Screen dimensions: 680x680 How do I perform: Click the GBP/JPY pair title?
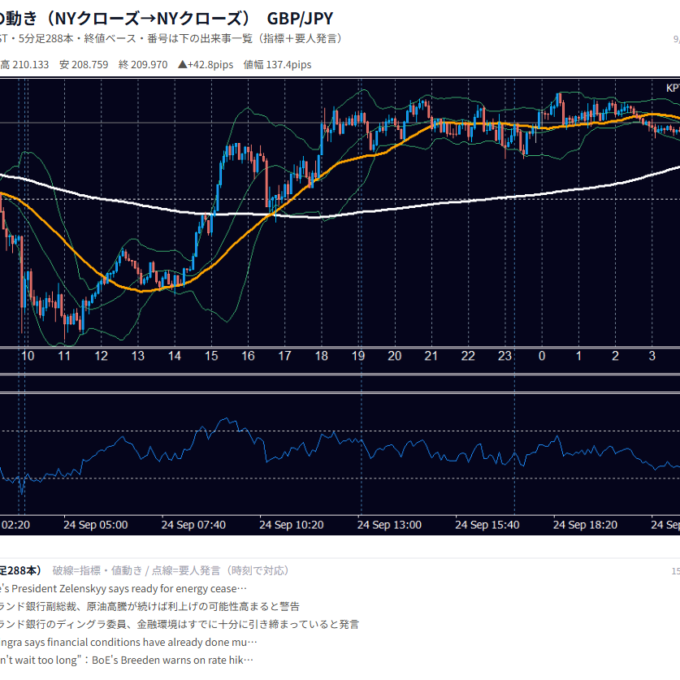pos(300,19)
